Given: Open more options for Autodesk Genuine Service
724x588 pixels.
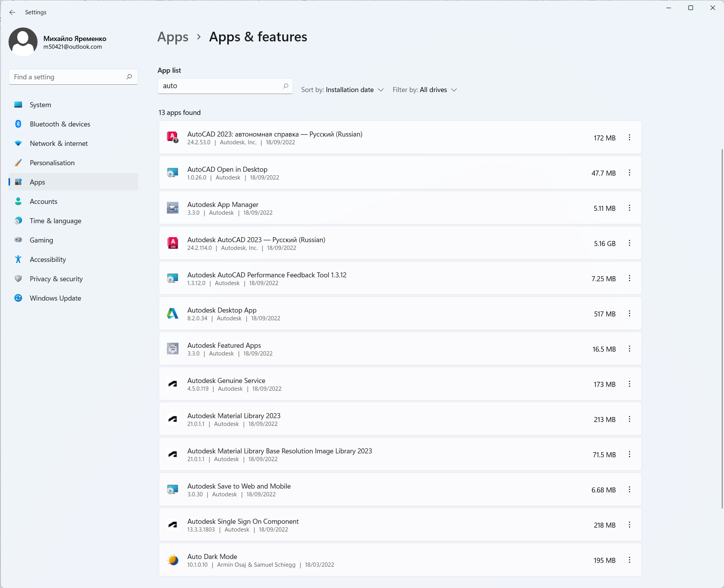Looking at the screenshot, I should click(x=630, y=384).
